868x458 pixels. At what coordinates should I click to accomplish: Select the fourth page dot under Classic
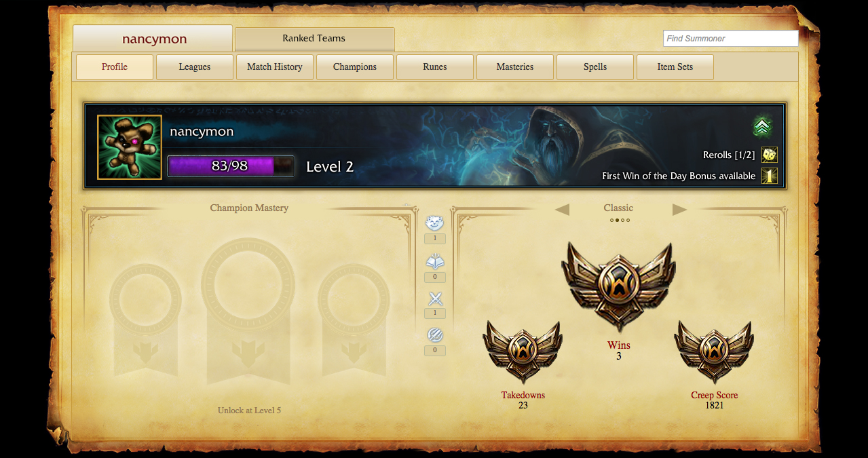click(628, 220)
